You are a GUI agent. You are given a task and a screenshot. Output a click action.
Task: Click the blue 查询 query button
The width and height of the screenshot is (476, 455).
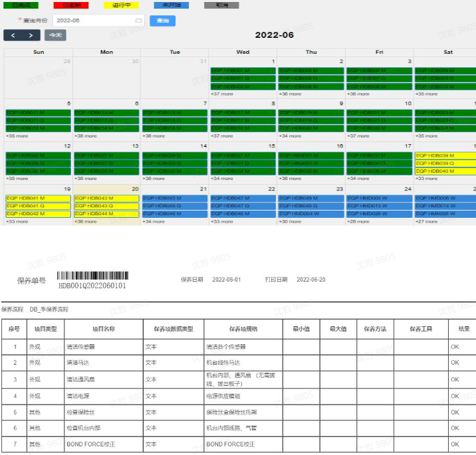click(162, 21)
